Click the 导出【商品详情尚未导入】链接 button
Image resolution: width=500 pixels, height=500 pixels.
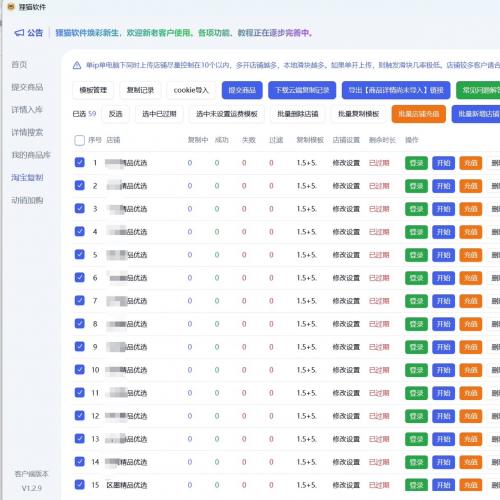pyautogui.click(x=396, y=90)
